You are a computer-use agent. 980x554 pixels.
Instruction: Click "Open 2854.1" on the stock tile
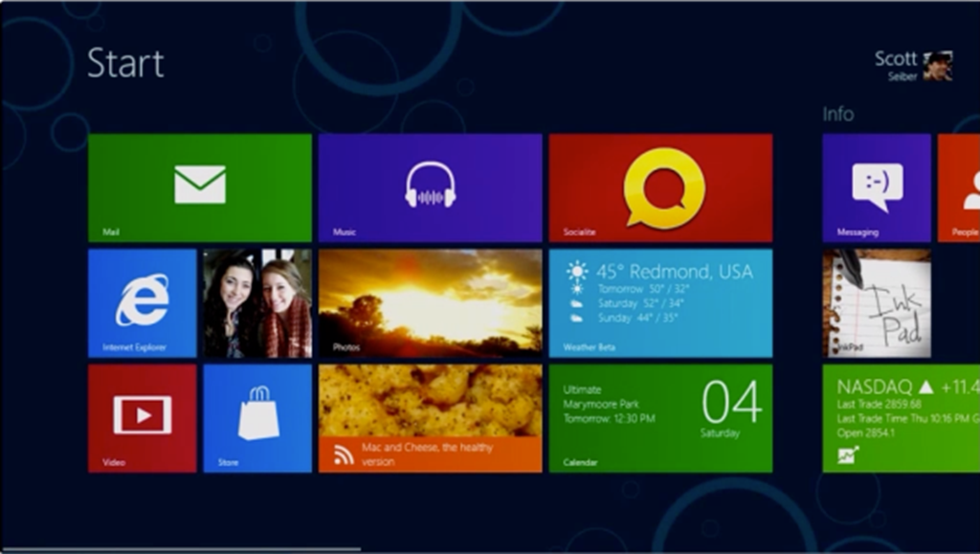(865, 432)
